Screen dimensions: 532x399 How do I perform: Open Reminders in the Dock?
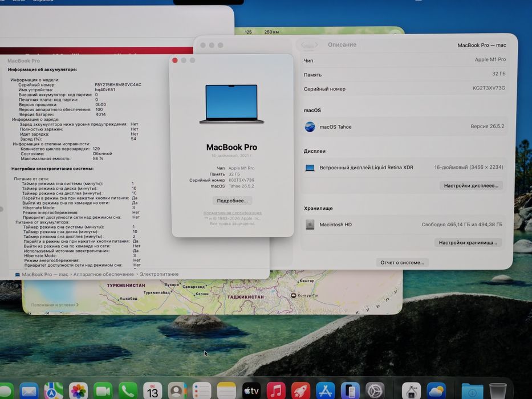point(202,391)
